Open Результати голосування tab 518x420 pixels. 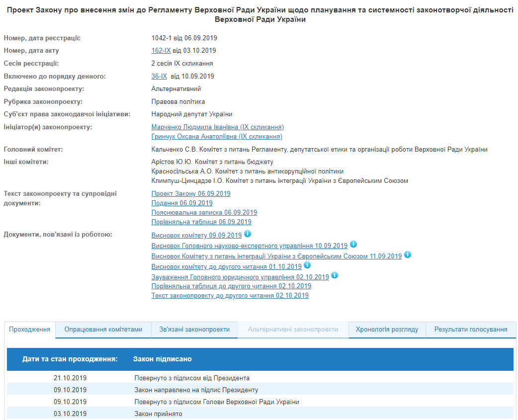[470, 330]
